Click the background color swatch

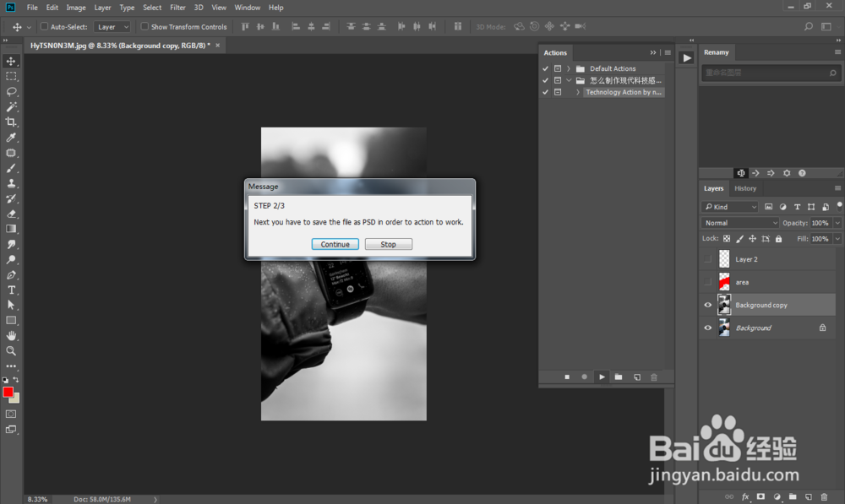pyautogui.click(x=15, y=399)
